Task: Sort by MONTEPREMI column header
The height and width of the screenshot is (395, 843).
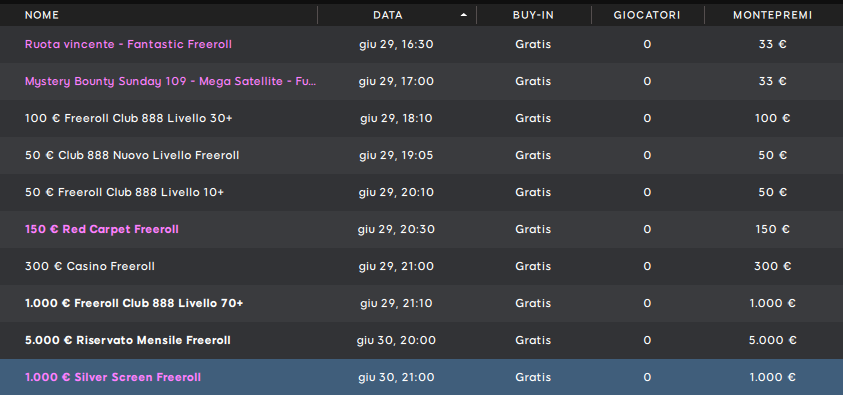Action: [x=773, y=15]
